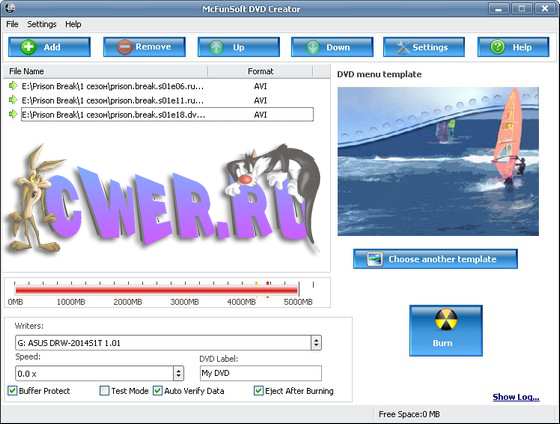Enable Test Mode checkbox

tap(104, 390)
